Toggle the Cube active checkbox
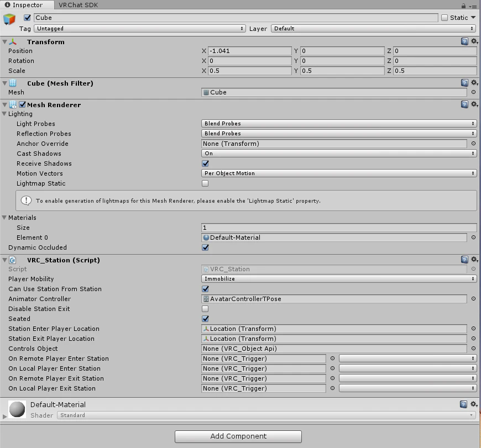 coord(27,18)
